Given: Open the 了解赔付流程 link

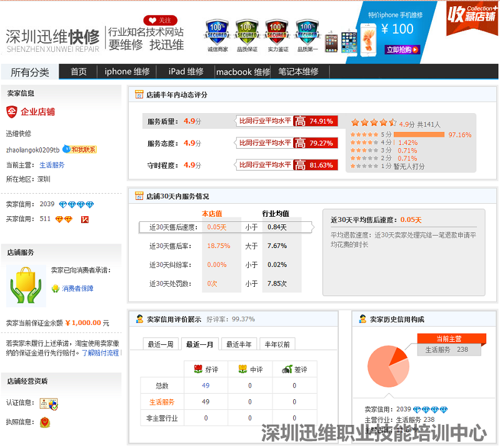Looking at the screenshot, I should point(101,353).
